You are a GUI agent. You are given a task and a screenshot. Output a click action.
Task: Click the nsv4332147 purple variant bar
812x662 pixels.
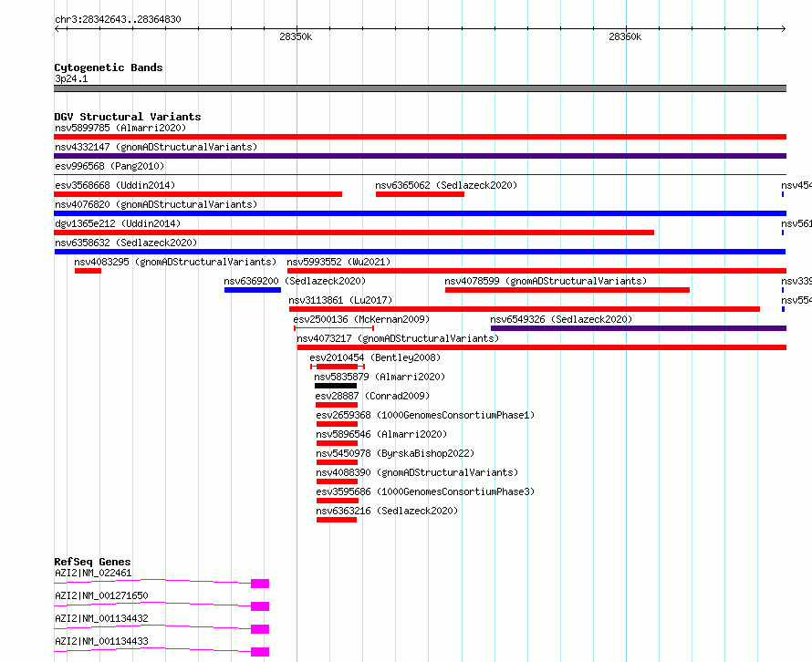point(420,156)
